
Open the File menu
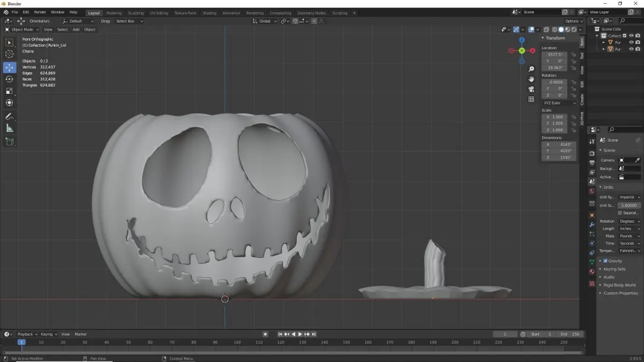(x=14, y=12)
